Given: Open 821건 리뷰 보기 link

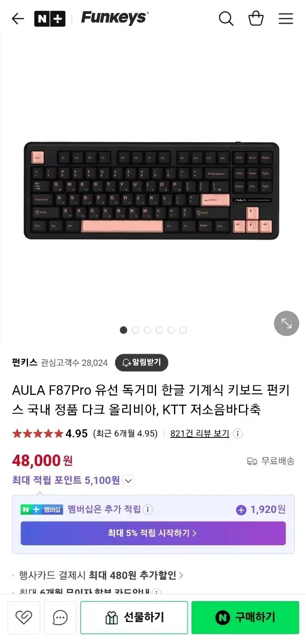Looking at the screenshot, I should (200, 434).
